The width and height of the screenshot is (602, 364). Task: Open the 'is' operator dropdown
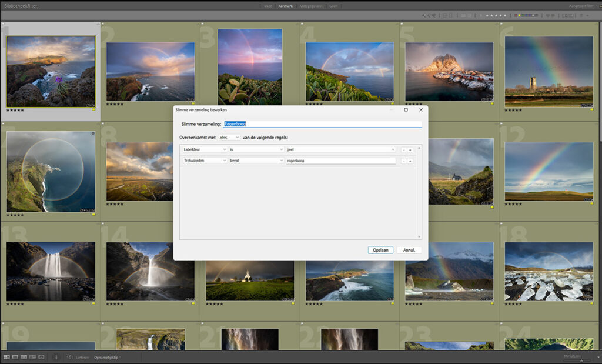pyautogui.click(x=256, y=149)
